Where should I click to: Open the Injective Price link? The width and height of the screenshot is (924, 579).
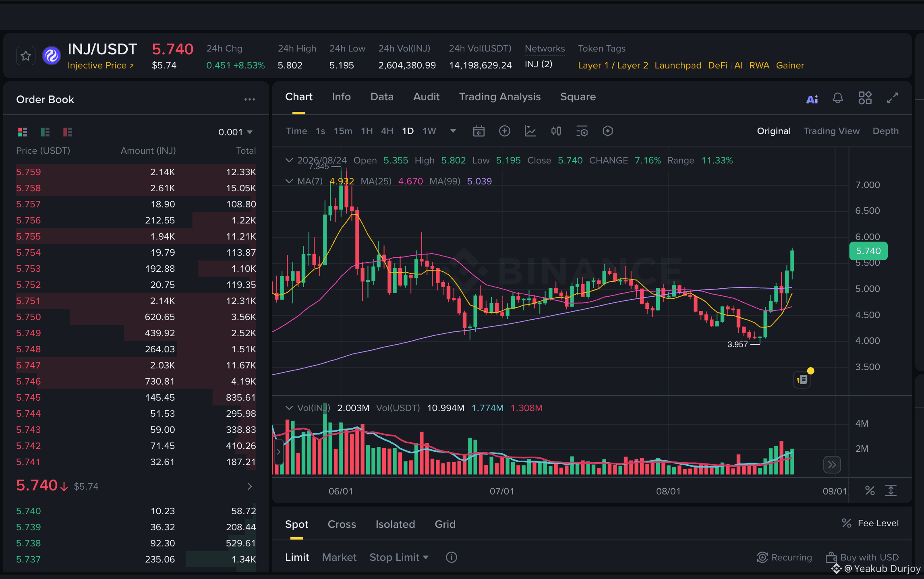(x=101, y=66)
